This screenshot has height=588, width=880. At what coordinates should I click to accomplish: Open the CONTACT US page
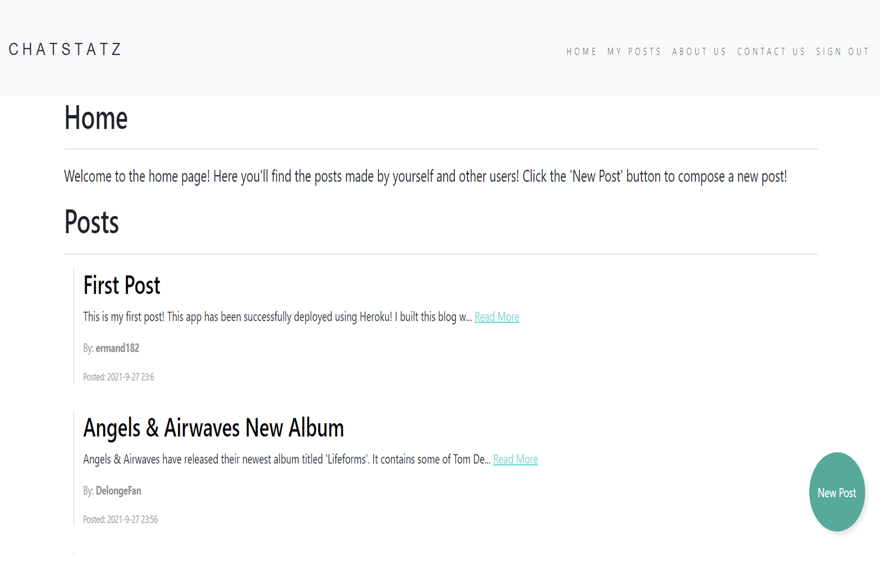click(x=771, y=52)
